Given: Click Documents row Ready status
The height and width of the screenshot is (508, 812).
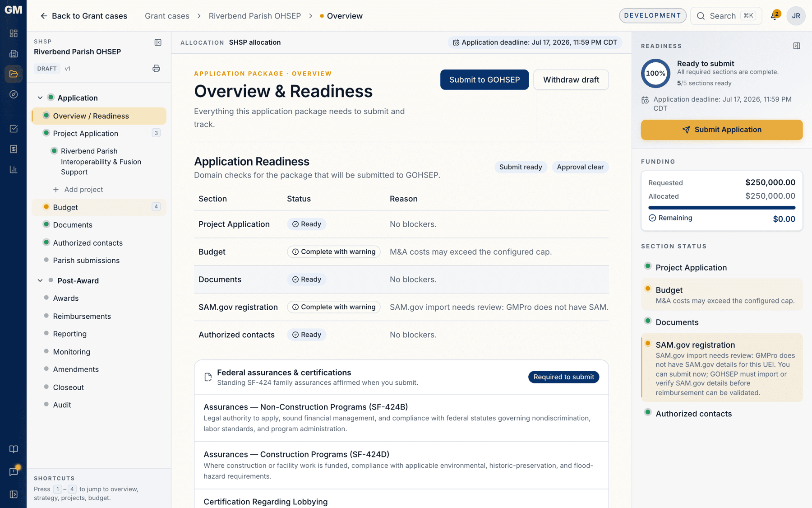Looking at the screenshot, I should point(307,280).
